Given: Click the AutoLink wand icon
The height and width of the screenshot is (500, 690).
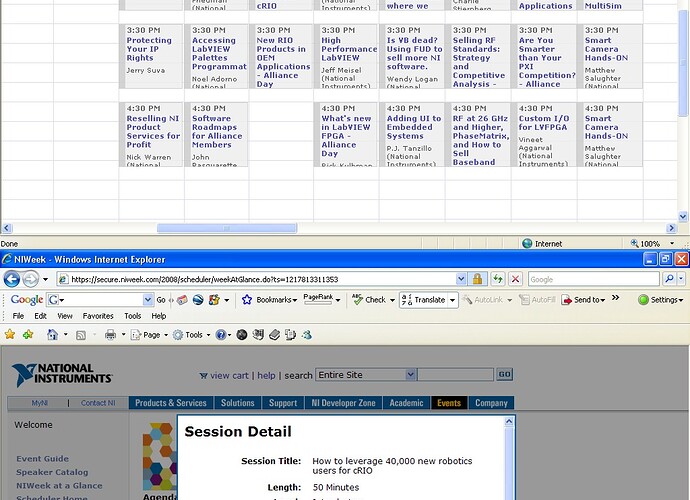Looking at the screenshot, I should (x=467, y=300).
